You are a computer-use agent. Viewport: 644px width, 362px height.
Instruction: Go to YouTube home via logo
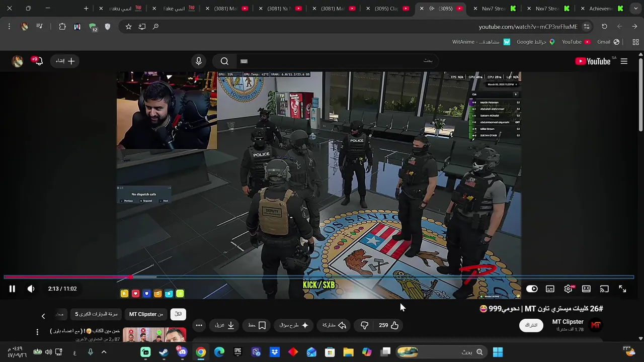point(593,61)
